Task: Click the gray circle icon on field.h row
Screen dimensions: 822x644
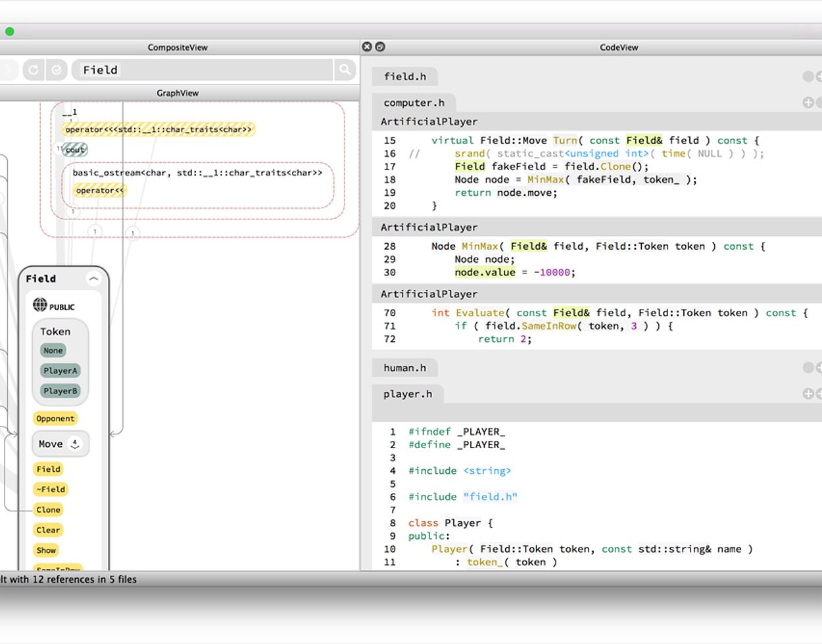Action: [808, 76]
